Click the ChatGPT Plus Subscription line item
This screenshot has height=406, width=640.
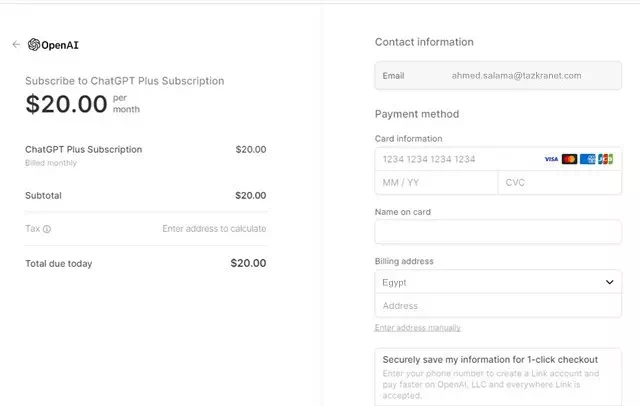point(145,155)
